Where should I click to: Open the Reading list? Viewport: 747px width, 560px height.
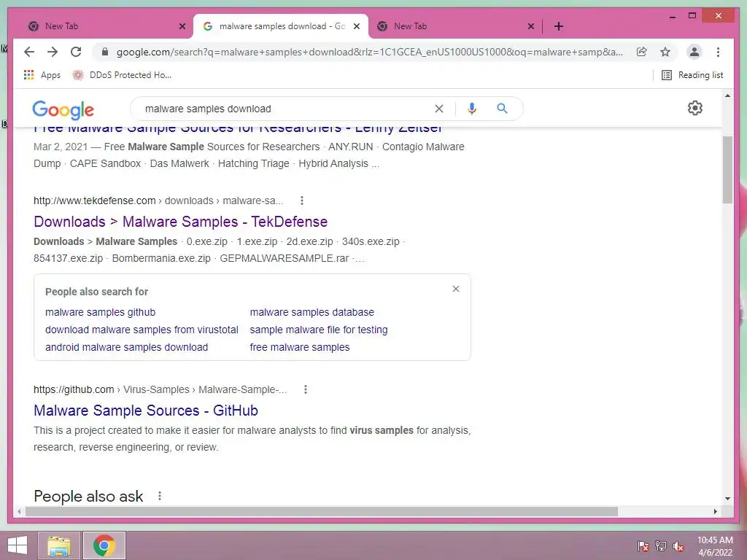[x=692, y=75]
